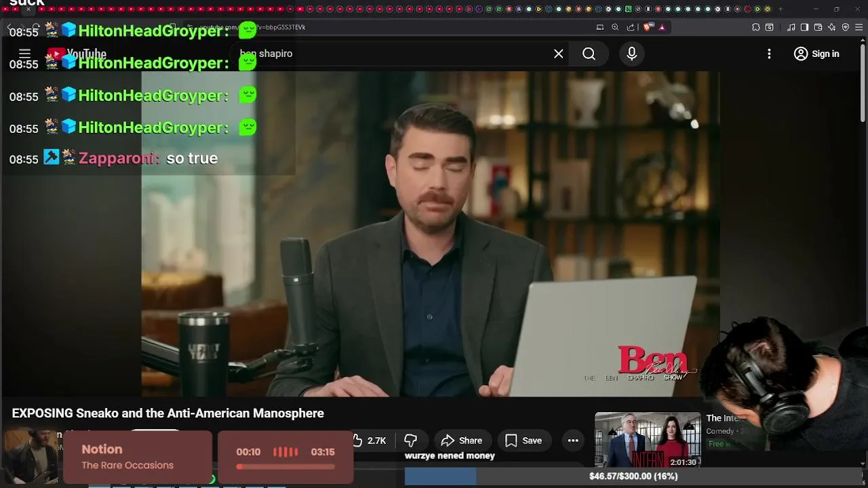Click the install app icon in address bar
The width and height of the screenshot is (868, 488).
599,27
